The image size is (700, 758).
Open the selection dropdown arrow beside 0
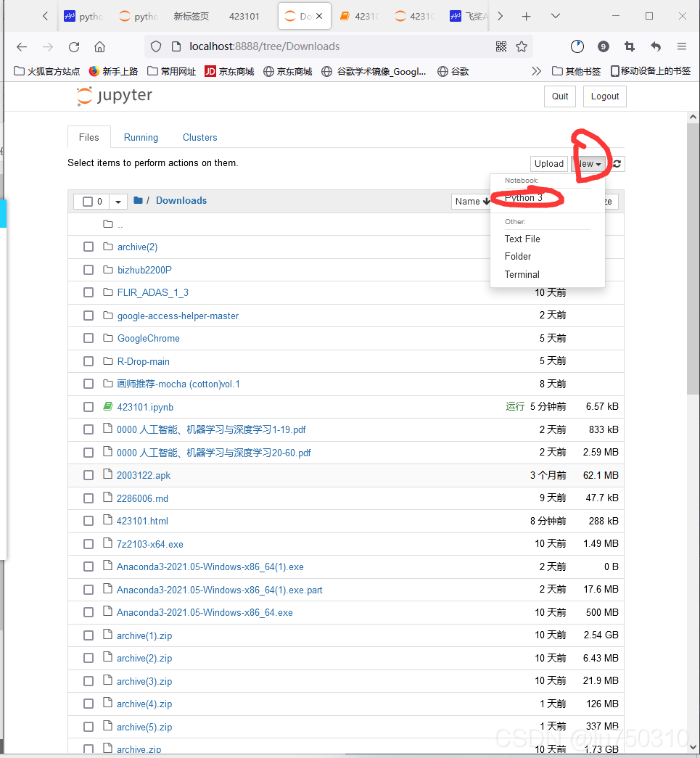click(118, 202)
